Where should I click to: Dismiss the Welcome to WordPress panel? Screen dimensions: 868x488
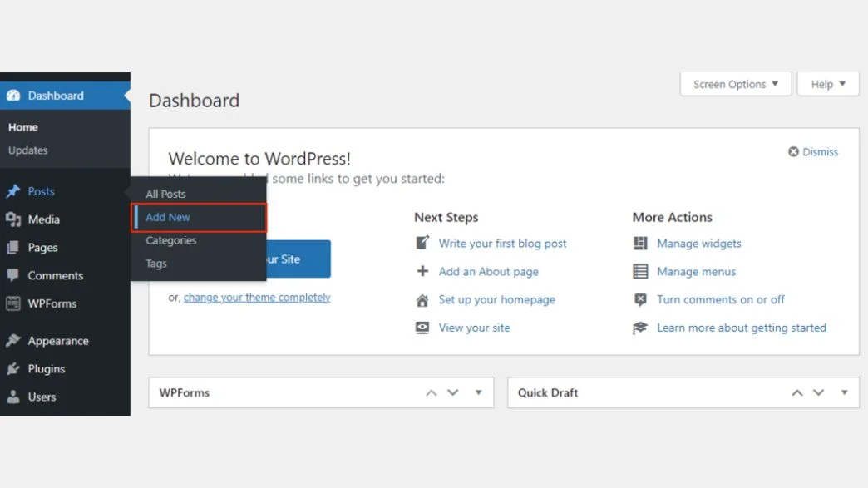pos(812,151)
